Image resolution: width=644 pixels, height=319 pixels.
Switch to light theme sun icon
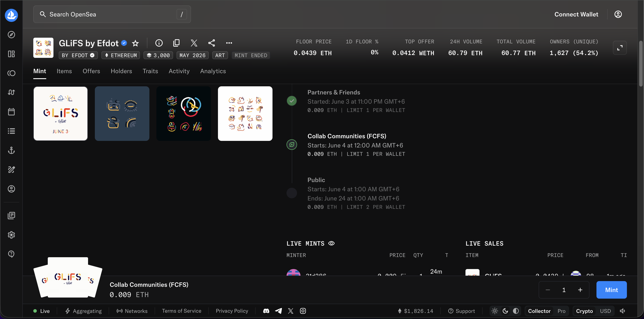495,311
